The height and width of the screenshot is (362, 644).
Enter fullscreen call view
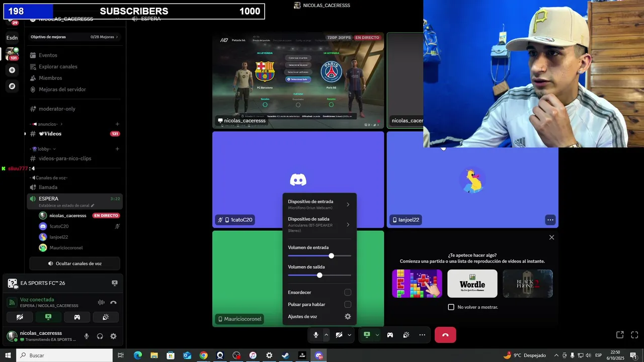coord(634,335)
